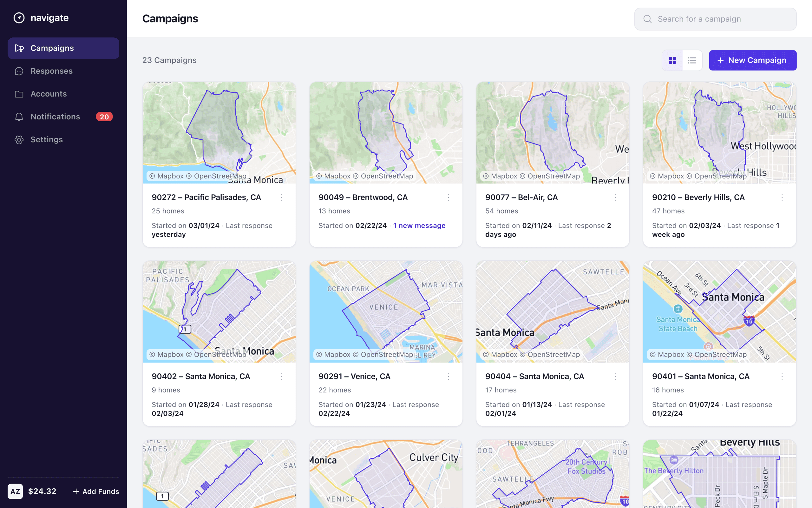Image resolution: width=812 pixels, height=508 pixels.
Task: Click the "22 homes" text
Action: point(335,391)
